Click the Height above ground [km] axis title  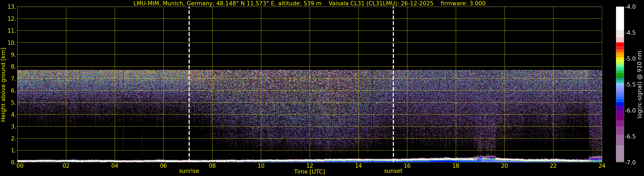(x=3, y=85)
